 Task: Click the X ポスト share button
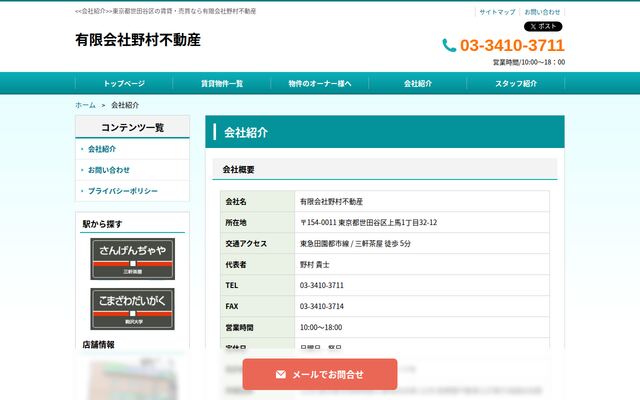543,27
